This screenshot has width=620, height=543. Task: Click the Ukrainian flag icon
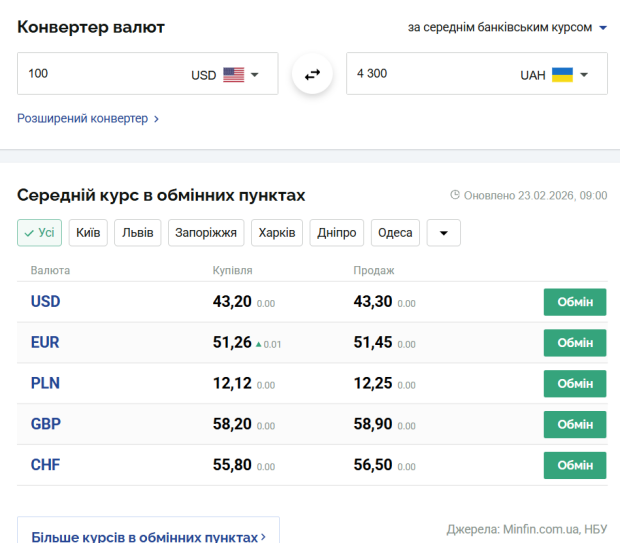tap(562, 74)
